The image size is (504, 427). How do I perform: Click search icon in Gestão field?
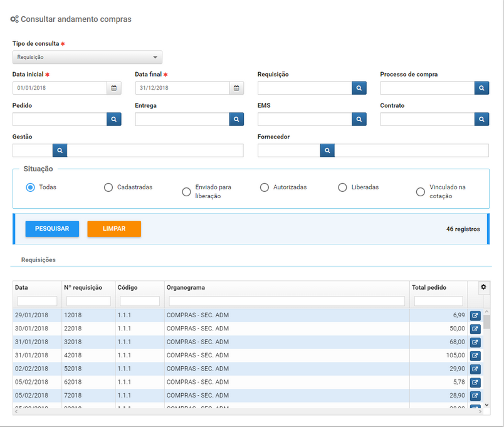[60, 150]
